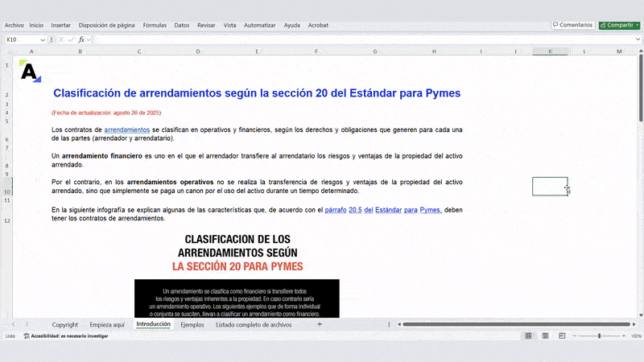This screenshot has height=362, width=644.
Task: Switch to the Ejemplos sheet tab
Action: point(192,324)
